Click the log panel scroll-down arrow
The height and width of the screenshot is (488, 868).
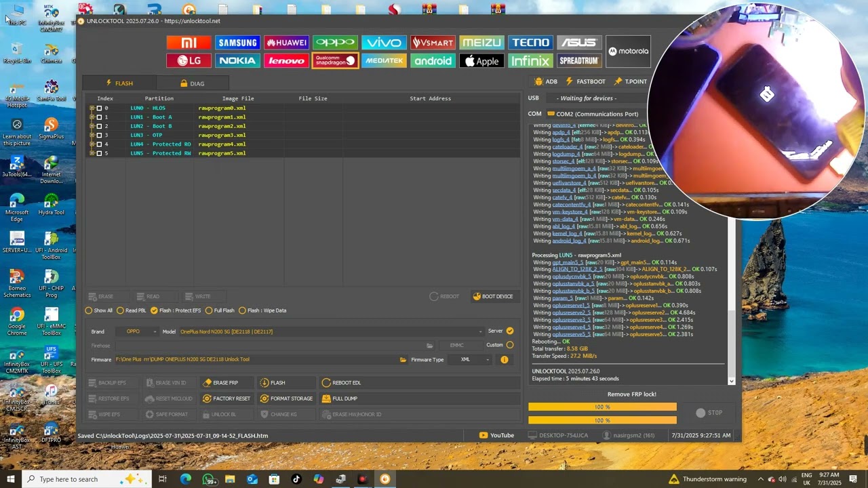(731, 382)
